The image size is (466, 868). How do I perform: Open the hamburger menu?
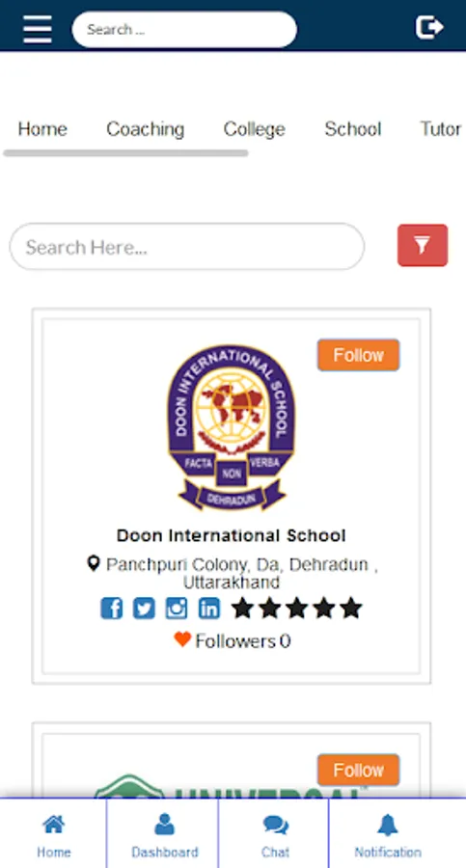tap(37, 29)
